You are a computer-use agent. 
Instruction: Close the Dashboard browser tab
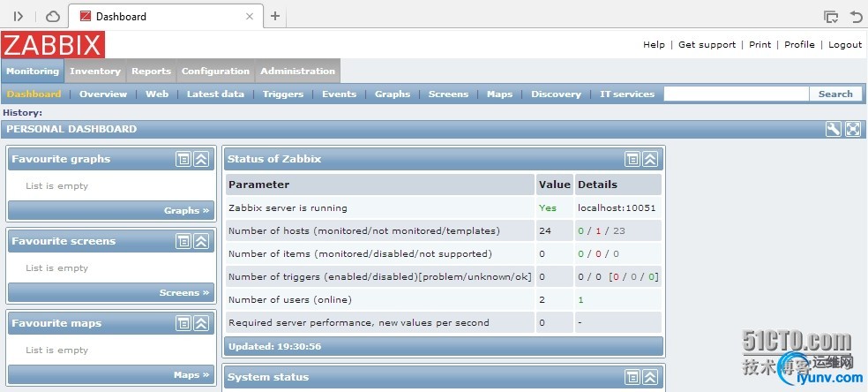point(250,17)
